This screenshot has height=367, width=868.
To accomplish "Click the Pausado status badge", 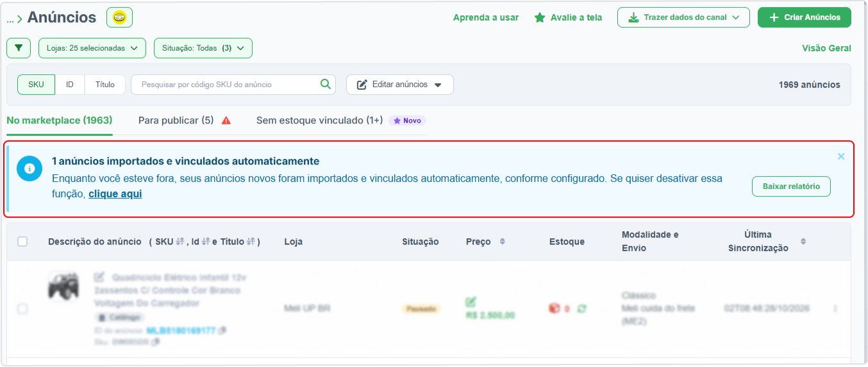I will click(421, 309).
